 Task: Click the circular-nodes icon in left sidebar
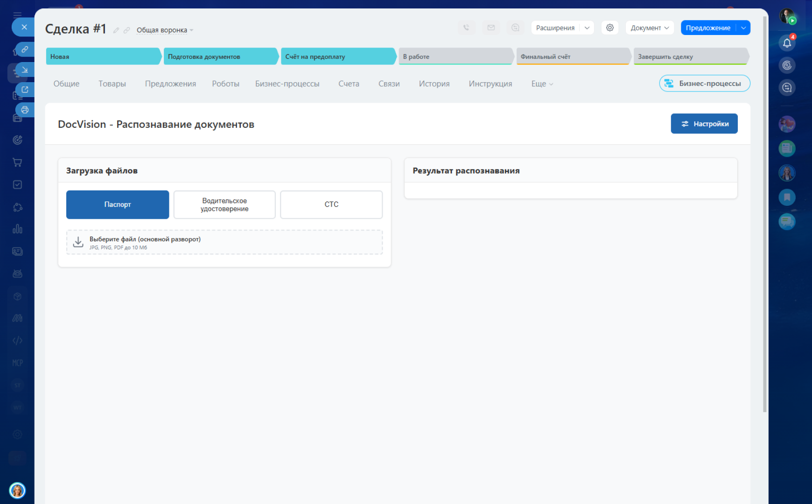(17, 207)
